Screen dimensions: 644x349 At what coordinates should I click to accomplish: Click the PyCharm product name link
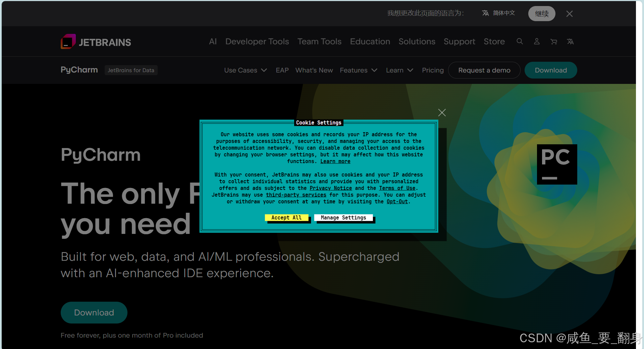coord(79,70)
